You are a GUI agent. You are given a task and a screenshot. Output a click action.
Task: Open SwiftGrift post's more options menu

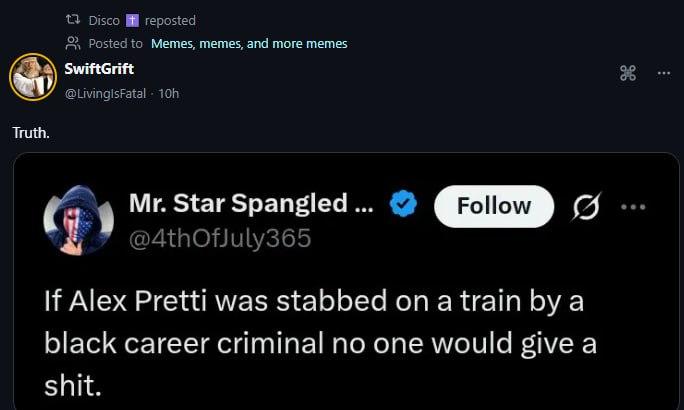(x=663, y=73)
